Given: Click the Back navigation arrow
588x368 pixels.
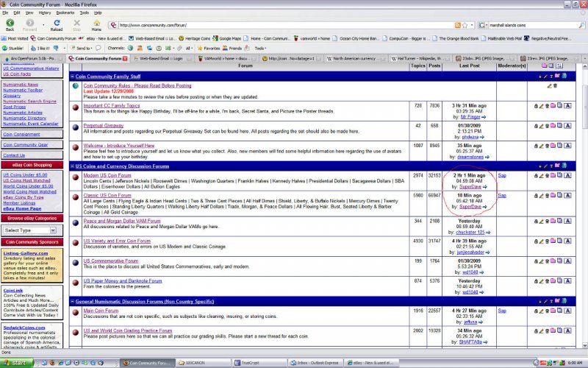Looking at the screenshot, I should pos(10,25).
